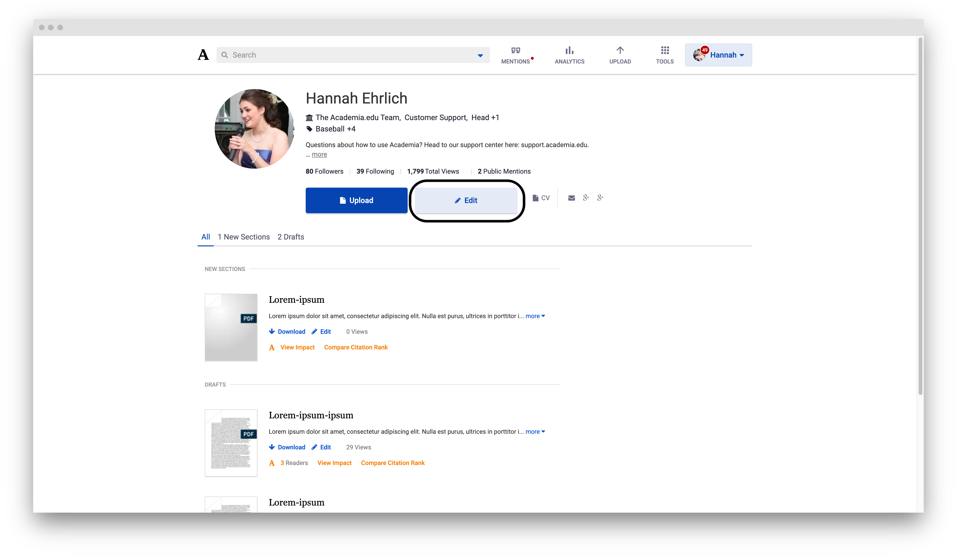Expand the search bar dropdown arrow

pyautogui.click(x=480, y=55)
